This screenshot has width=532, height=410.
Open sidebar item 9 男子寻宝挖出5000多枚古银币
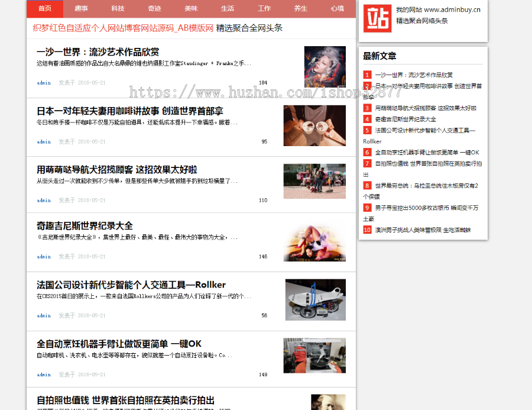[426, 208]
